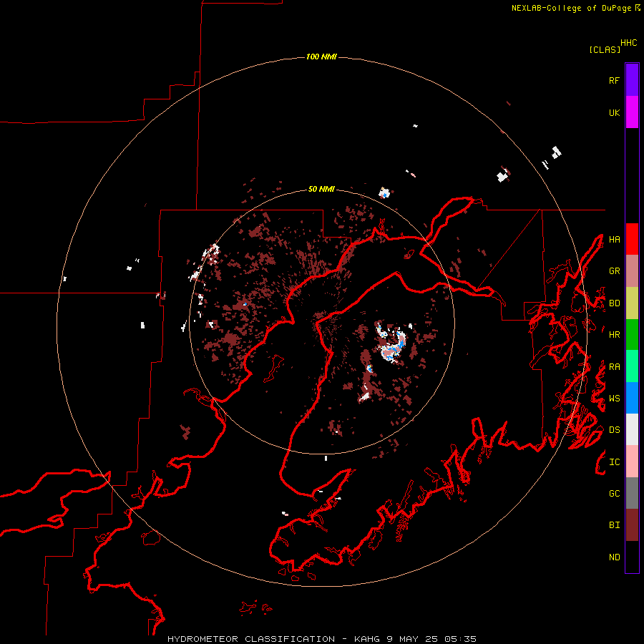Click the [CLAS] units label
Image resolution: width=644 pixels, height=644 pixels.
coord(605,49)
